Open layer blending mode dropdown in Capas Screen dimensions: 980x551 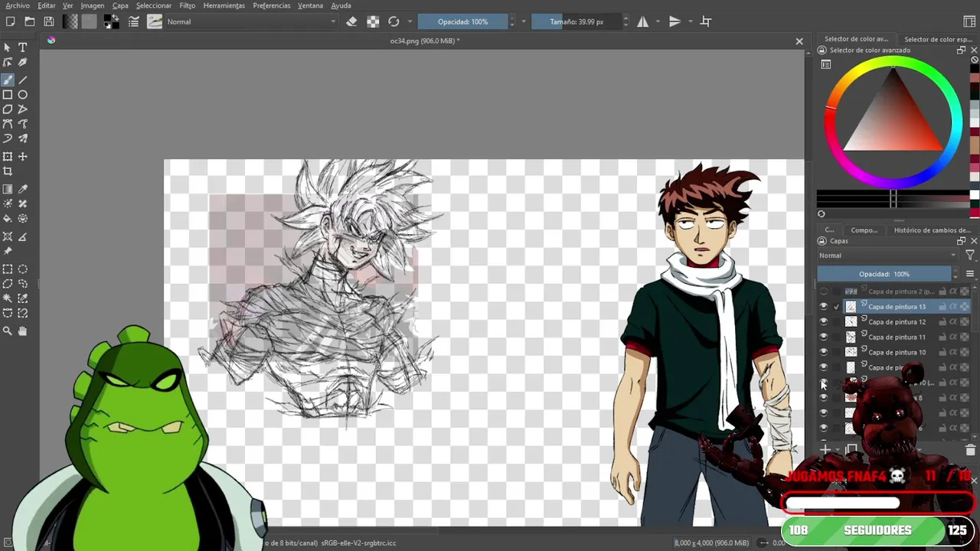(888, 256)
